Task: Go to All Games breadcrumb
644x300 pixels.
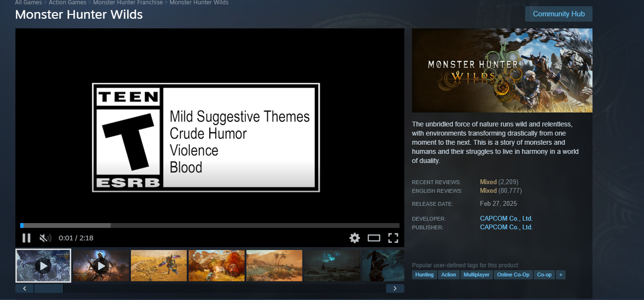Action: coord(28,2)
